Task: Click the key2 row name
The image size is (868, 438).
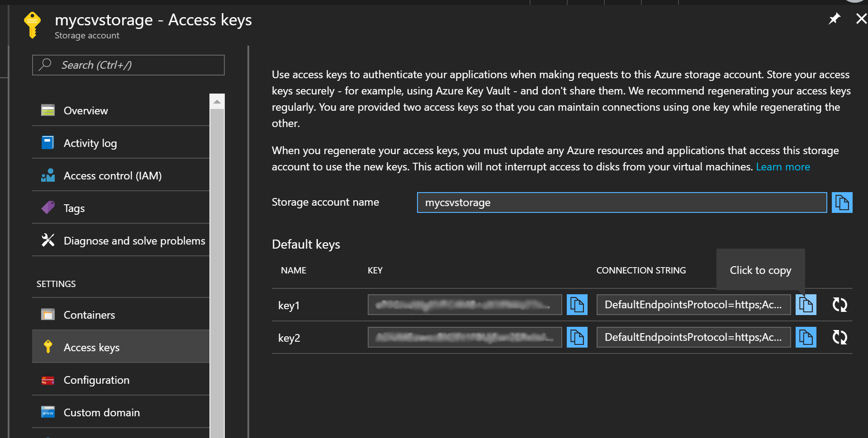Action: coord(289,338)
